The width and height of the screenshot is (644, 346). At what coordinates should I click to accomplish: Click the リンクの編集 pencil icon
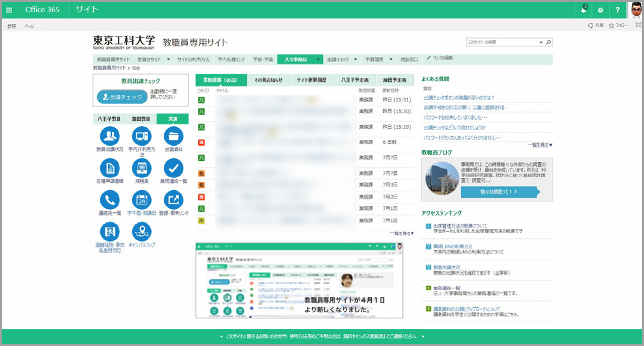pos(428,58)
